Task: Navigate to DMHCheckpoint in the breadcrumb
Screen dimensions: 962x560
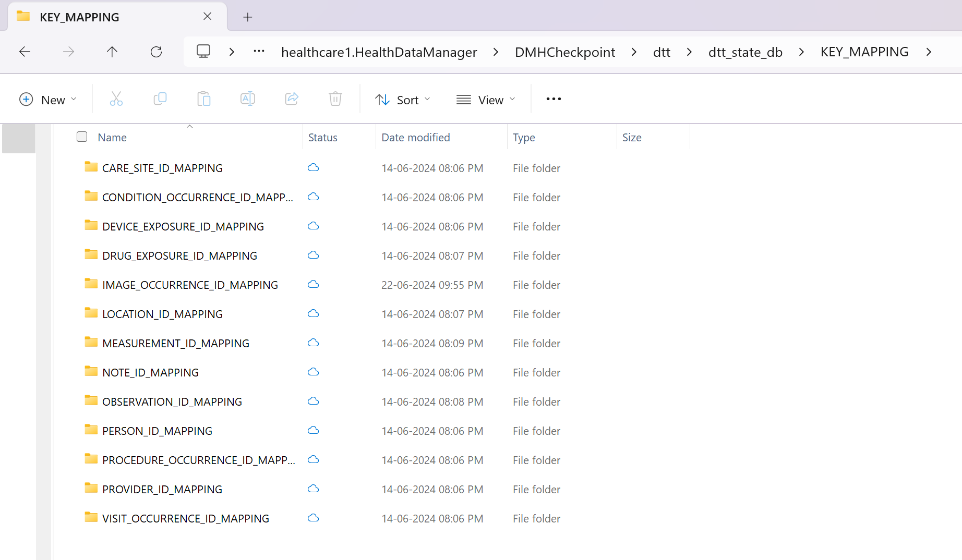Action: click(x=565, y=52)
